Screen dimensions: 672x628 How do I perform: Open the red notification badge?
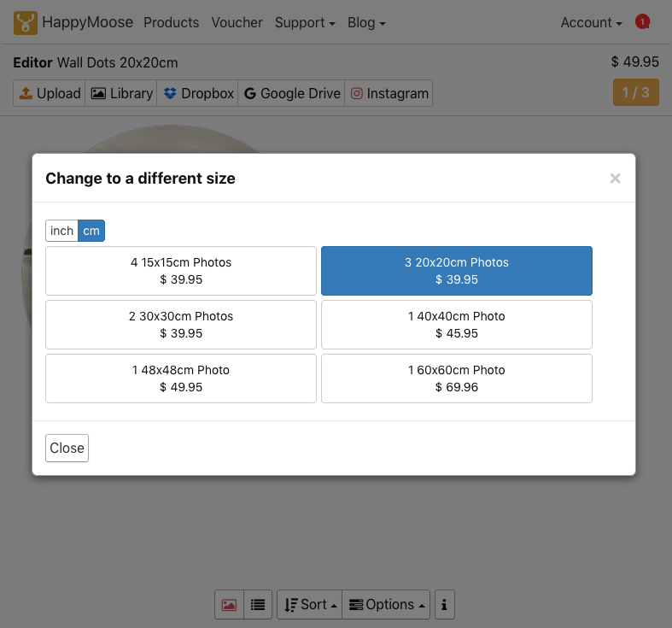pos(642,22)
